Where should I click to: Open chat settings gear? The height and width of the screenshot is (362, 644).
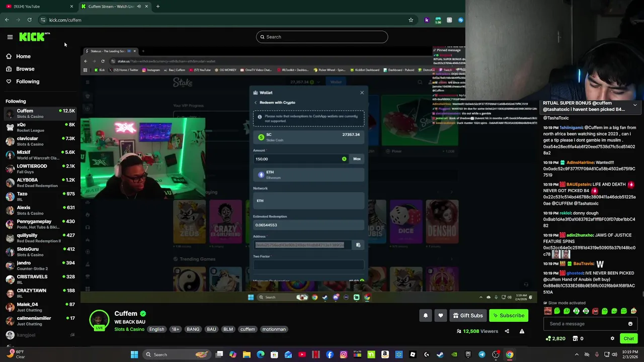pos(612,339)
